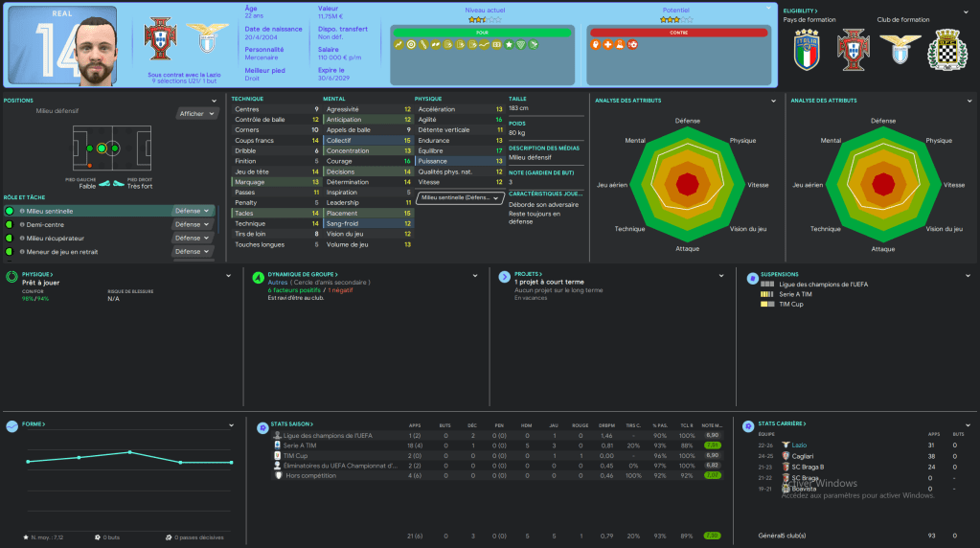Select the Demi-centre role indicator
Screen dimensions: 980x548
click(x=10, y=224)
